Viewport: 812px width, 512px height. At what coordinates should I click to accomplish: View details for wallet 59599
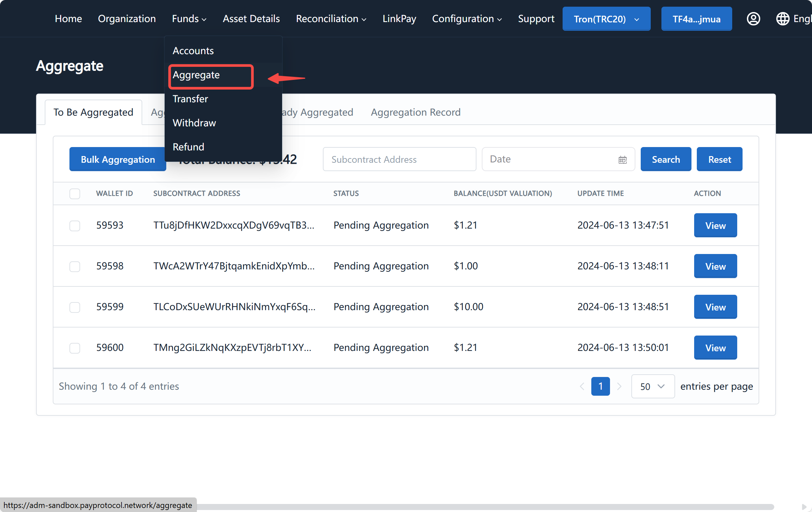715,307
